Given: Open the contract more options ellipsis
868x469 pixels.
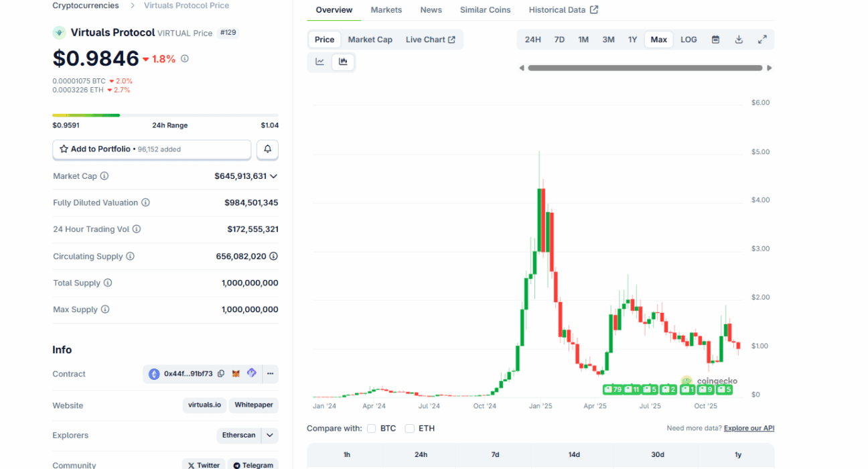Looking at the screenshot, I should coord(270,374).
